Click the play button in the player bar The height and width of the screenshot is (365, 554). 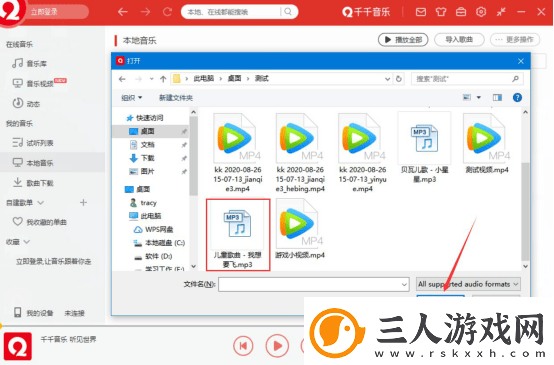pyautogui.click(x=277, y=346)
